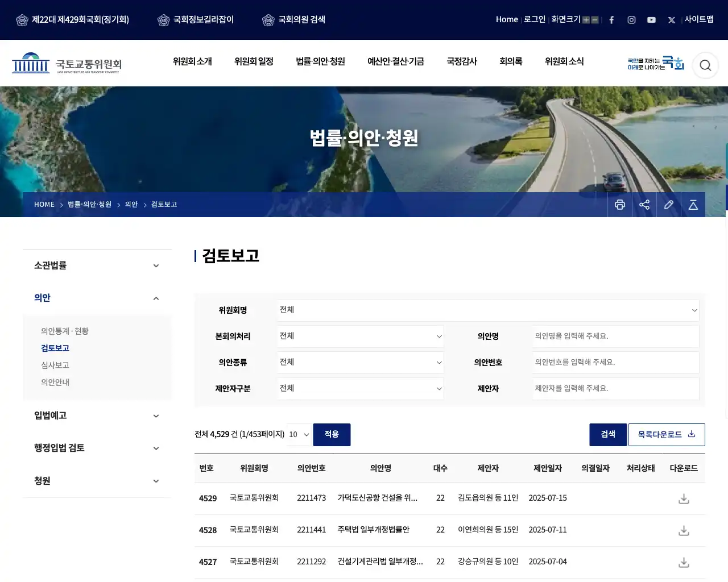
Task: Decrease screen size with minus icon
Action: tap(595, 20)
